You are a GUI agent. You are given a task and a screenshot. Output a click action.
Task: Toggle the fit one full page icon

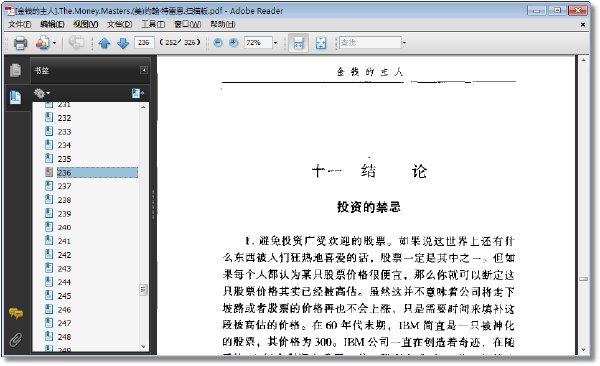click(321, 43)
